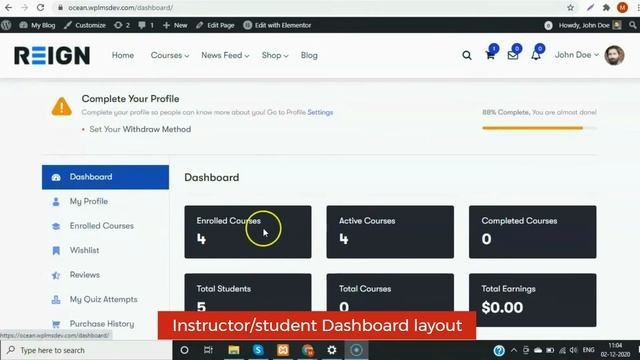Click the admin bar search icon
Screen dimensions: 640x360
[x=633, y=25]
